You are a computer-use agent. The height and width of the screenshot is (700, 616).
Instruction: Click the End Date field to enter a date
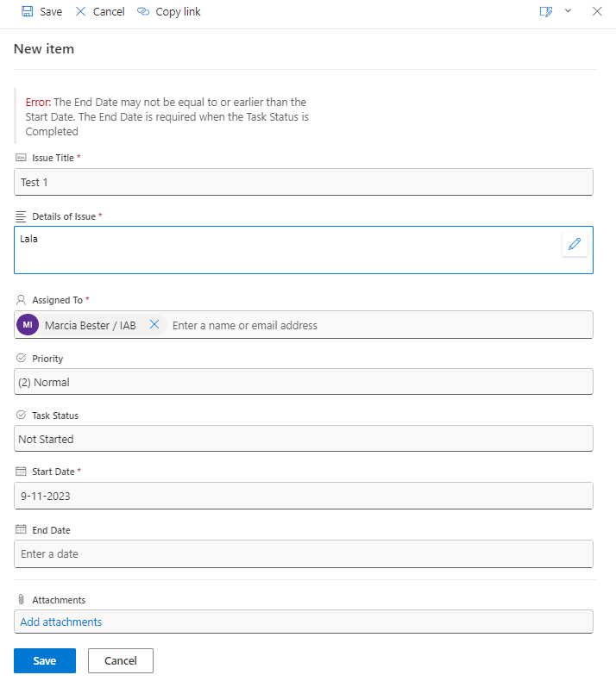coord(303,553)
